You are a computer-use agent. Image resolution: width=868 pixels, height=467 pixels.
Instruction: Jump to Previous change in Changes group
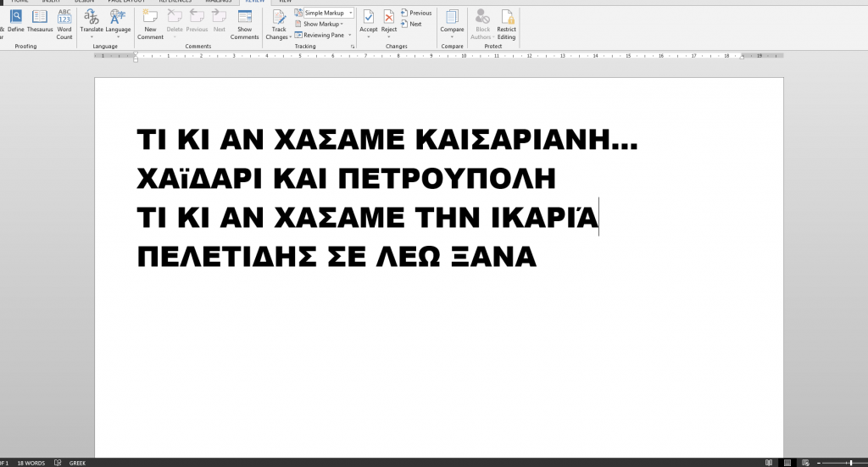[x=416, y=13]
